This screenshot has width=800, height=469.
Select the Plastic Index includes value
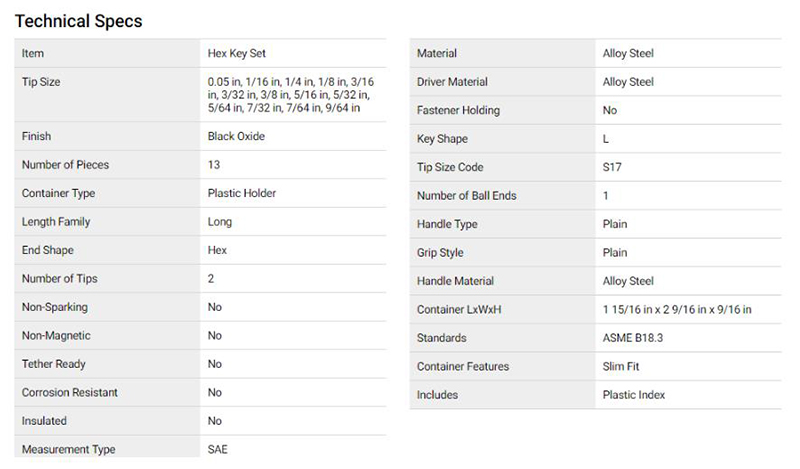point(635,395)
